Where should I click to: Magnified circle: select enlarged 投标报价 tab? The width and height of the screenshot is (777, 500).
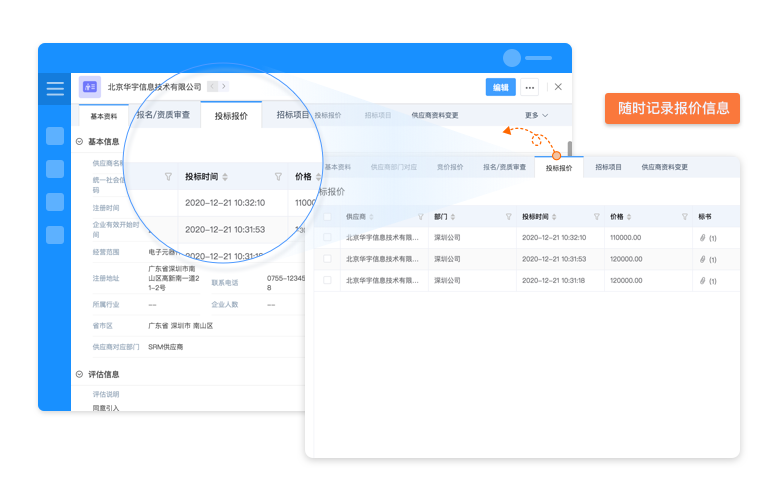[231, 115]
